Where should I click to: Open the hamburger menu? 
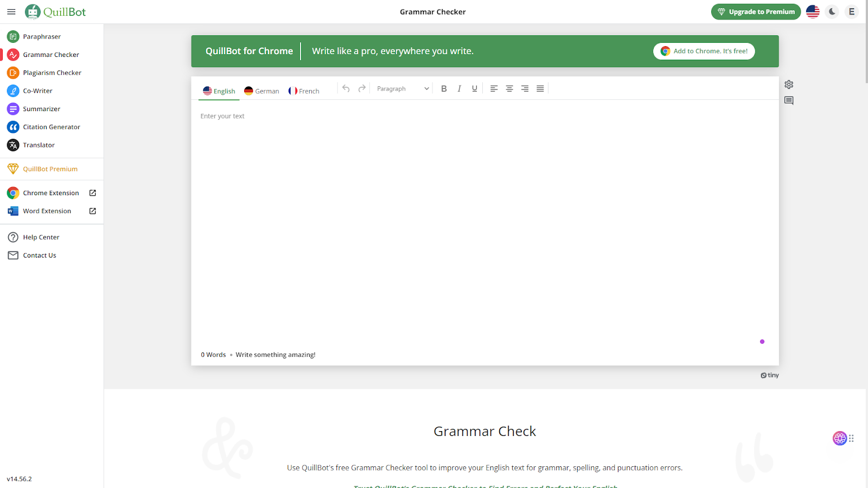(11, 12)
